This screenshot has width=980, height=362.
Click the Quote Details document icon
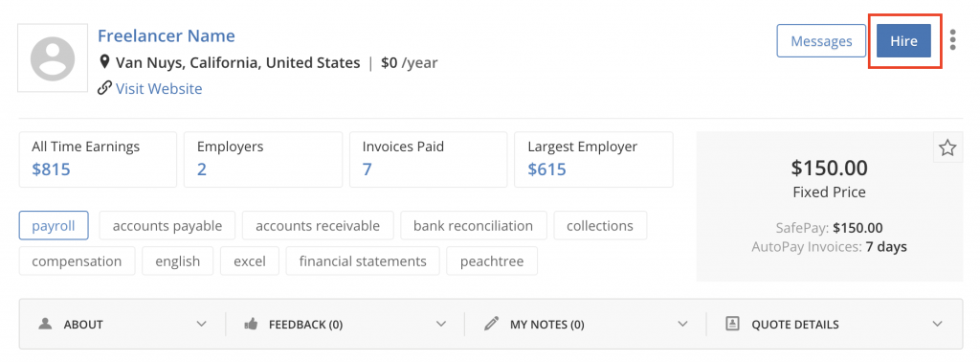point(732,324)
